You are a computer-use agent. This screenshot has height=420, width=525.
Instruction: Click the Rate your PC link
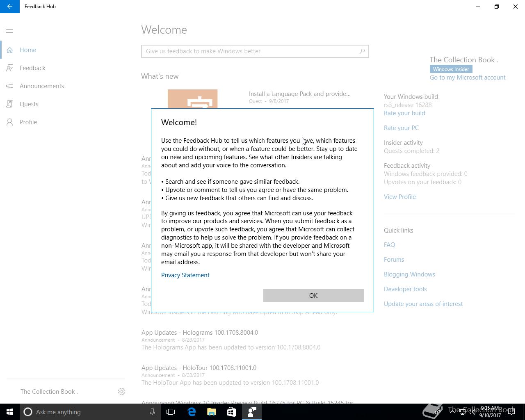[x=401, y=128]
